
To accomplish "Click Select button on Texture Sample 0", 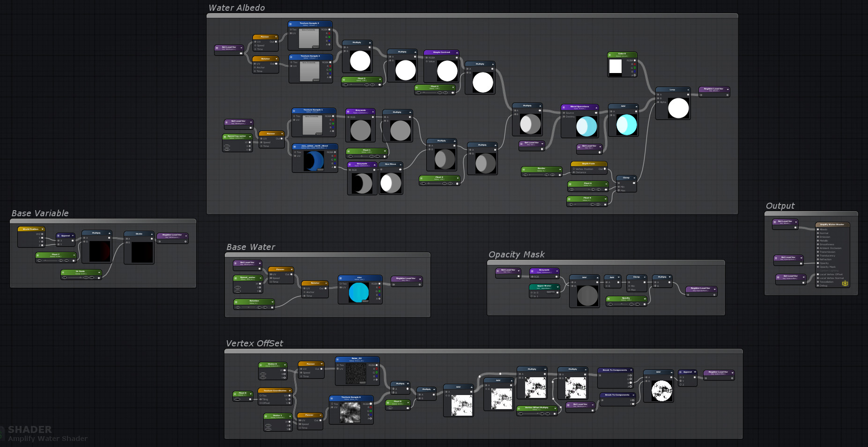I will 357,421.
